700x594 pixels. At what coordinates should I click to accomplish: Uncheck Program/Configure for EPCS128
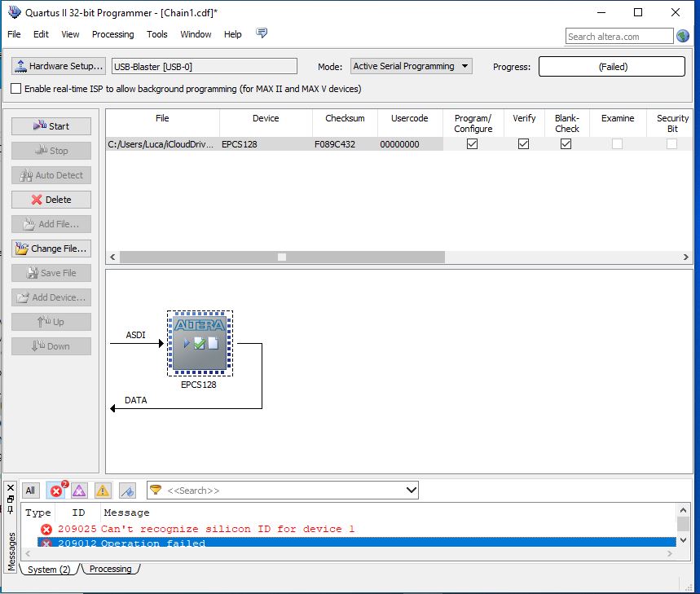(472, 143)
